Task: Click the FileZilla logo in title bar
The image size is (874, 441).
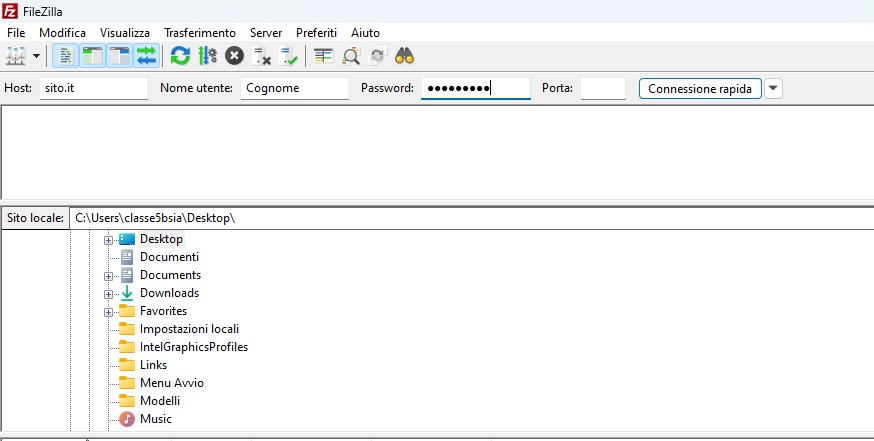Action: pos(10,11)
